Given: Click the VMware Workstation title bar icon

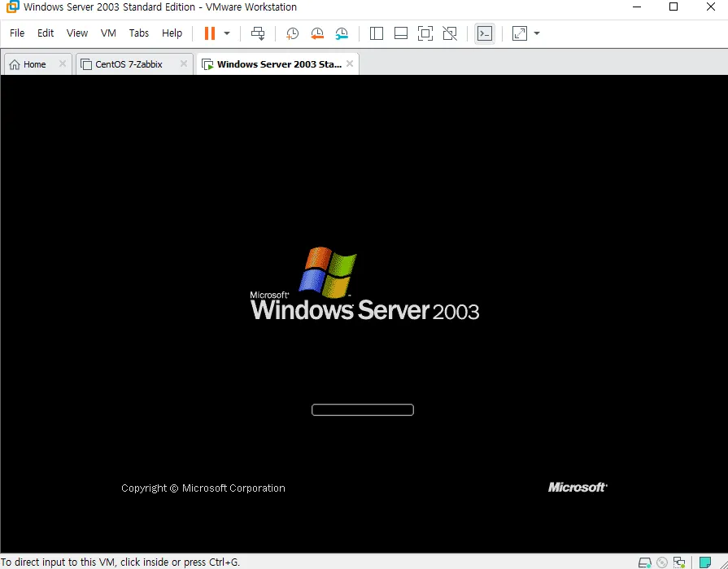Looking at the screenshot, I should click(12, 7).
